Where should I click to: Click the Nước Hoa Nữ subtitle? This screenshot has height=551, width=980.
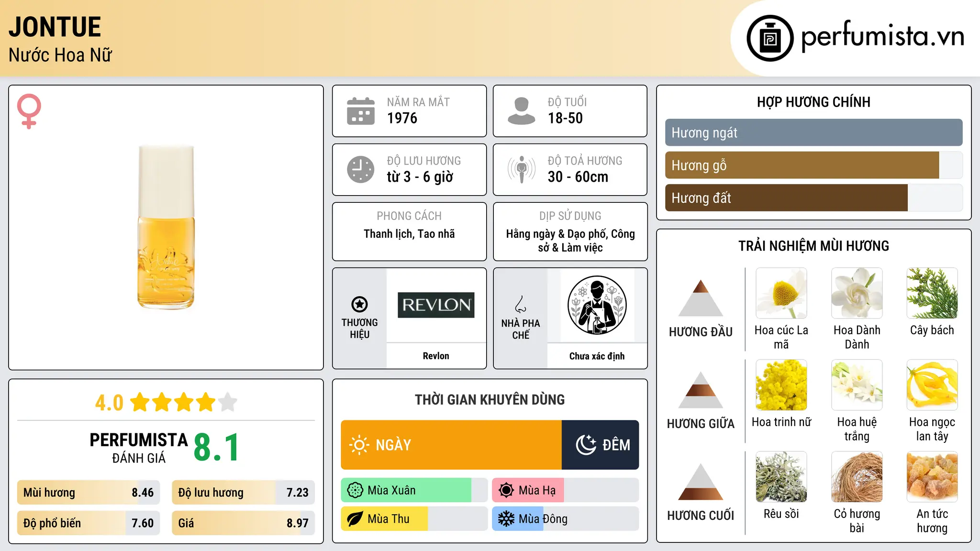[x=60, y=55]
